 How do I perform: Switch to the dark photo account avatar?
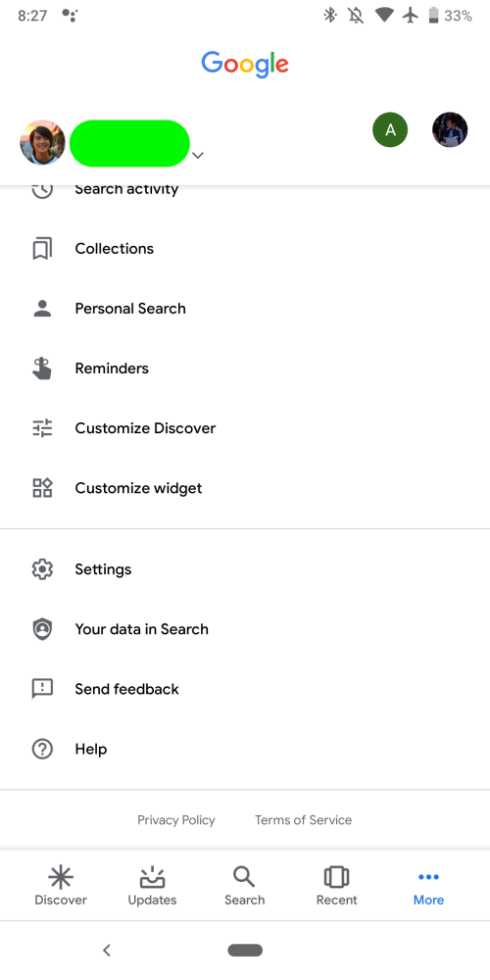coord(450,130)
